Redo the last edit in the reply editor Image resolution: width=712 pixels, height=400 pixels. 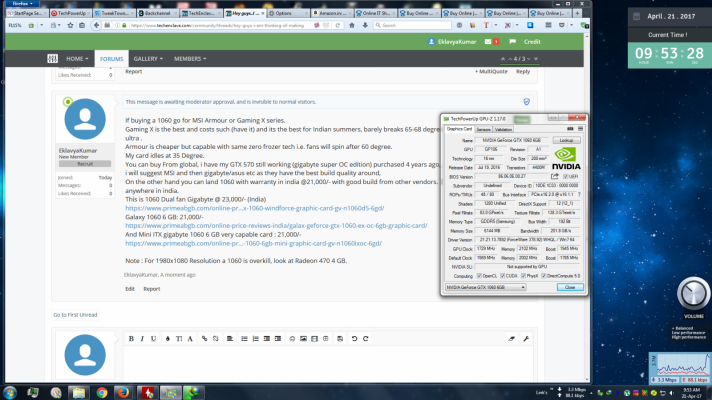366,338
